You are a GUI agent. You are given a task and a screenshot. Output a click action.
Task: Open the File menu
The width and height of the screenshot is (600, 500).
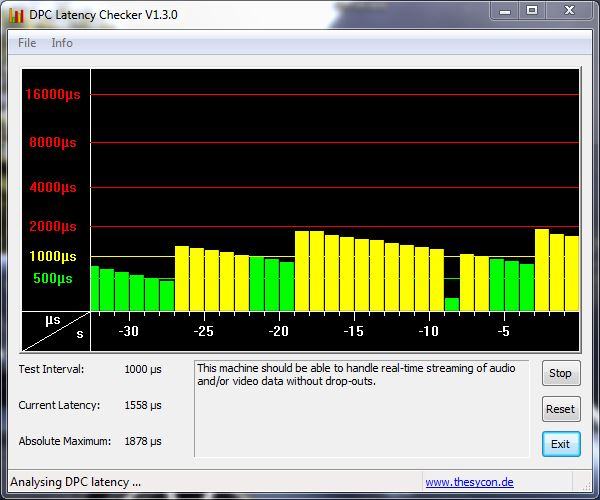[27, 43]
